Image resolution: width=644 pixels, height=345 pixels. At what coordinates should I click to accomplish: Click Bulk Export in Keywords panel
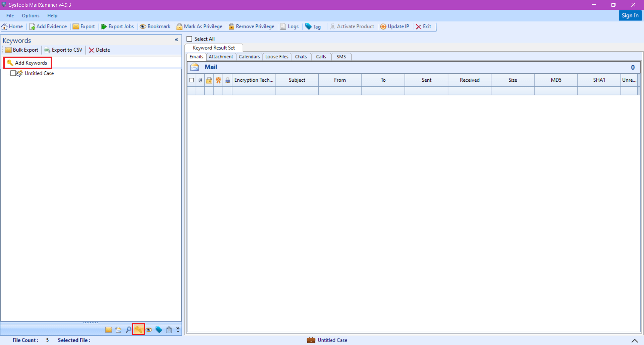(22, 50)
